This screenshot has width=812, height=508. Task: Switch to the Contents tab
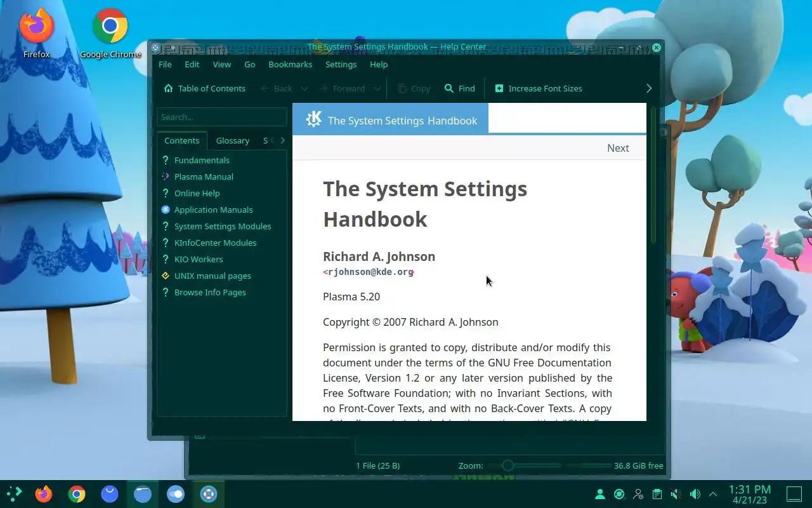click(x=182, y=140)
